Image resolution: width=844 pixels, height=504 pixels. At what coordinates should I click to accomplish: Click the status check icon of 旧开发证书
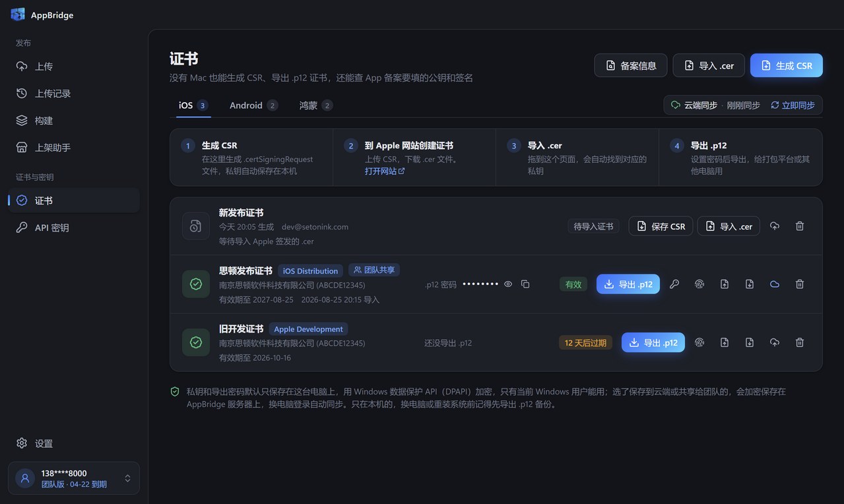pos(196,342)
